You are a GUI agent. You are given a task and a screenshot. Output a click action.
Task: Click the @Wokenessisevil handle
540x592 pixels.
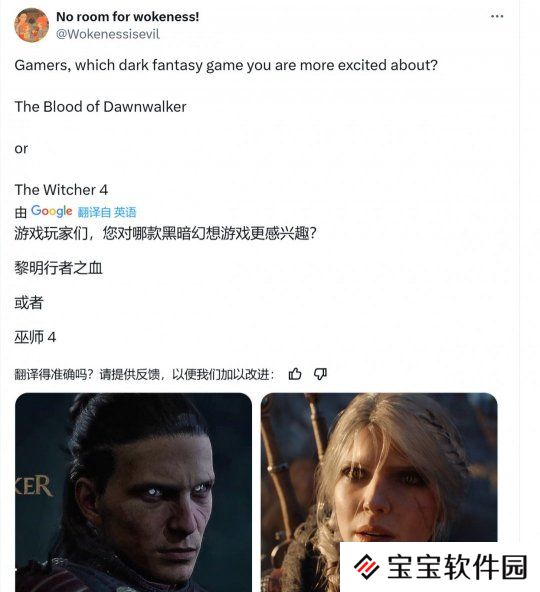[108, 34]
